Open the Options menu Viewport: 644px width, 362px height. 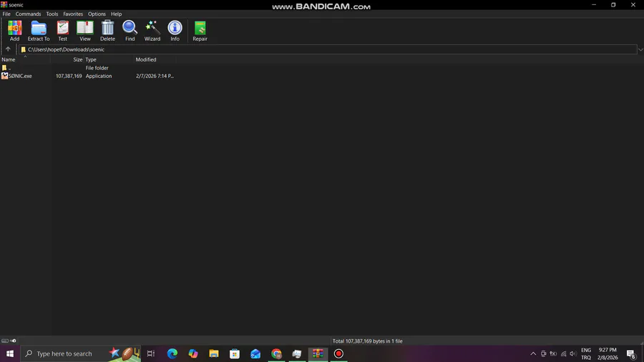point(97,14)
